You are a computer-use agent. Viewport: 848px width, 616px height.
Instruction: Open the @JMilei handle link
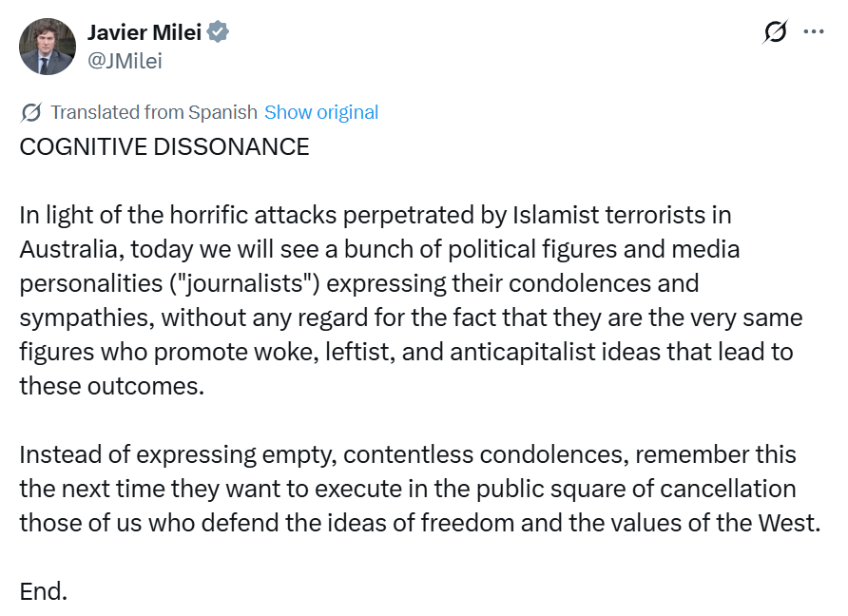point(125,61)
